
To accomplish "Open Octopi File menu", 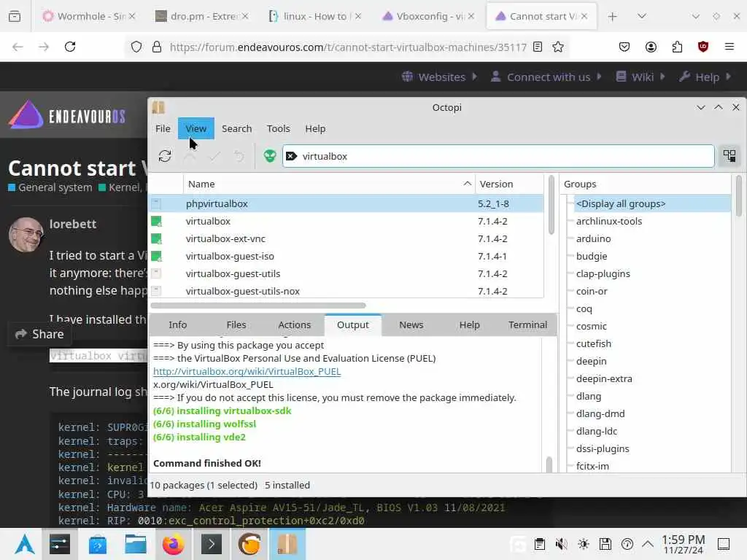I will (x=163, y=128).
